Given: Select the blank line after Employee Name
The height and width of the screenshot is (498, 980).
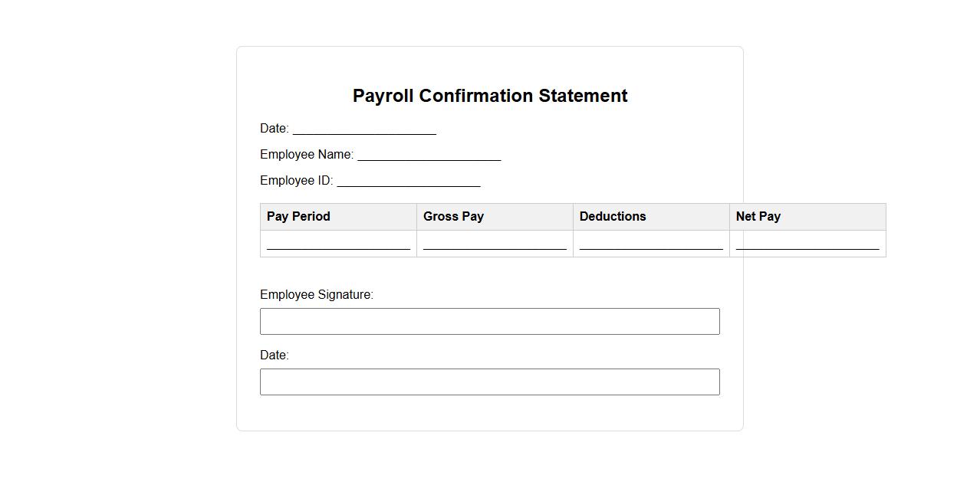Looking at the screenshot, I should (429, 155).
